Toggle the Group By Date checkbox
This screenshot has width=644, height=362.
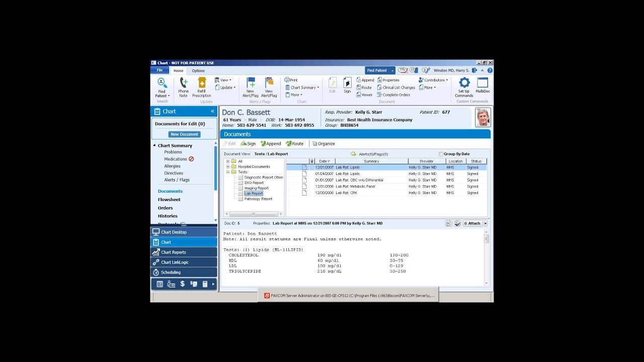point(441,154)
